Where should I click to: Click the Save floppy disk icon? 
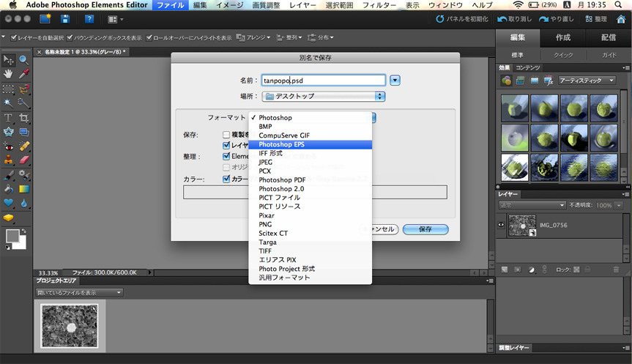tap(67, 18)
